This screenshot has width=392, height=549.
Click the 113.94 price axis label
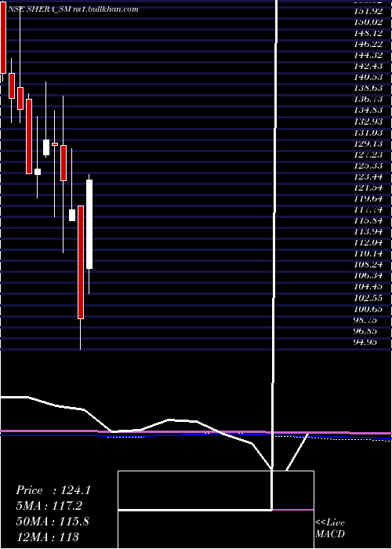point(368,232)
